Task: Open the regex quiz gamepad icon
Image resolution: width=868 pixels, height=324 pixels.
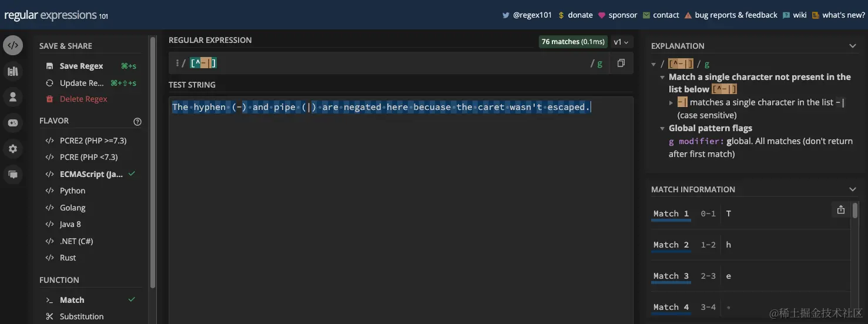Action: pos(13,123)
